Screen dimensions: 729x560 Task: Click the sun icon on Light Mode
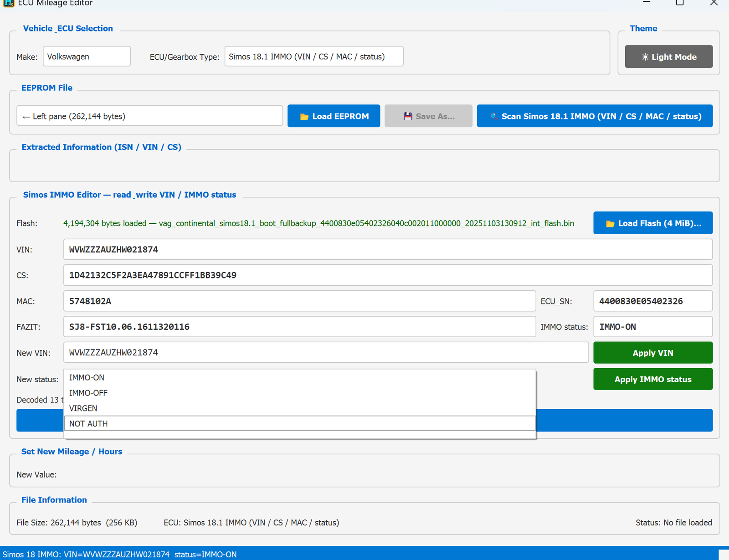pyautogui.click(x=645, y=57)
